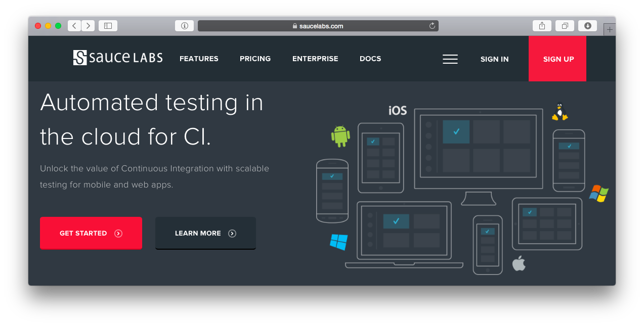Screen dimensions: 644x326
Task: Add a new tab with plus button
Action: coord(610,29)
